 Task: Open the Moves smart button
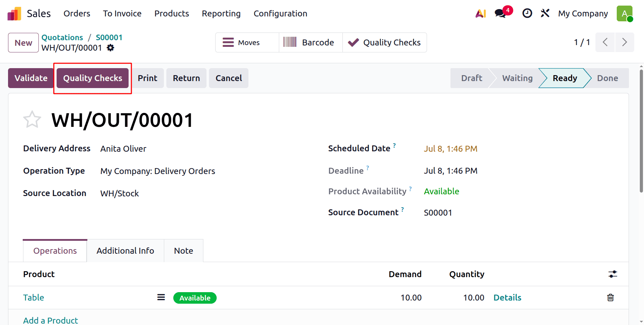pyautogui.click(x=247, y=43)
